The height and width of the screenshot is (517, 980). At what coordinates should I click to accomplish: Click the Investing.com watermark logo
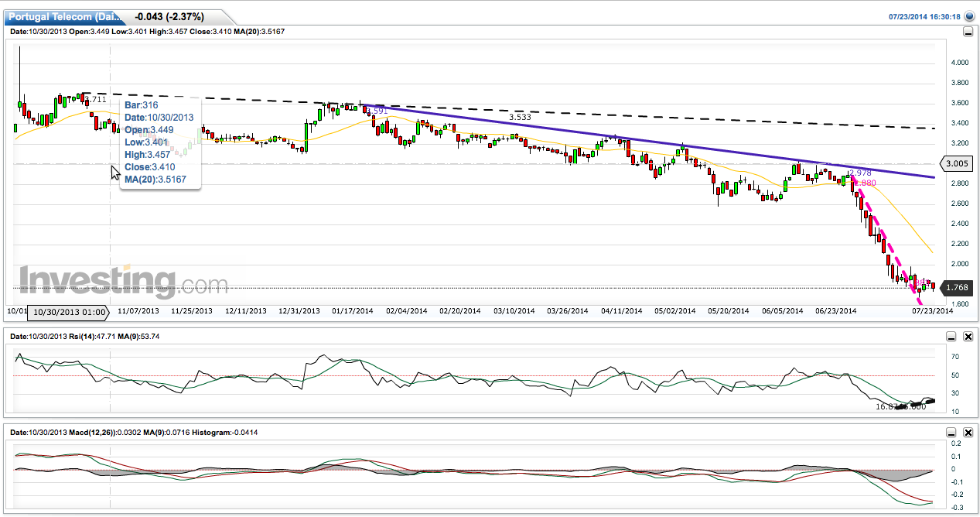(x=124, y=281)
